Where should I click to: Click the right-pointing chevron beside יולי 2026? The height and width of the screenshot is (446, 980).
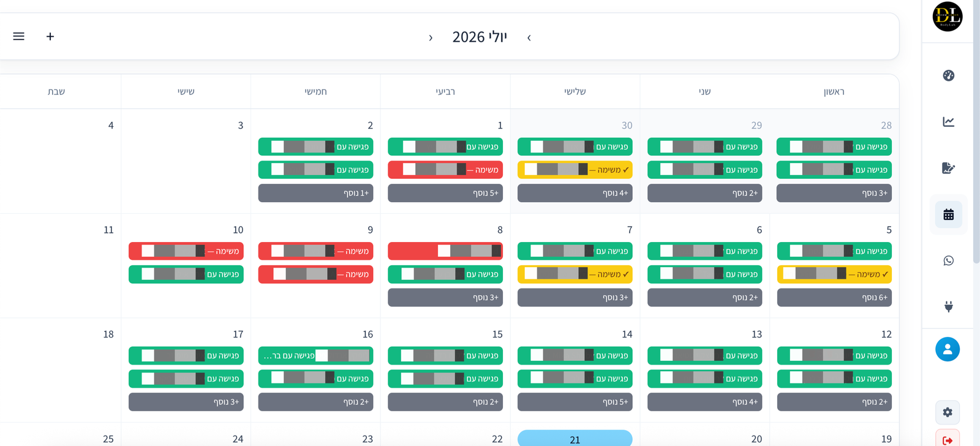pyautogui.click(x=431, y=37)
